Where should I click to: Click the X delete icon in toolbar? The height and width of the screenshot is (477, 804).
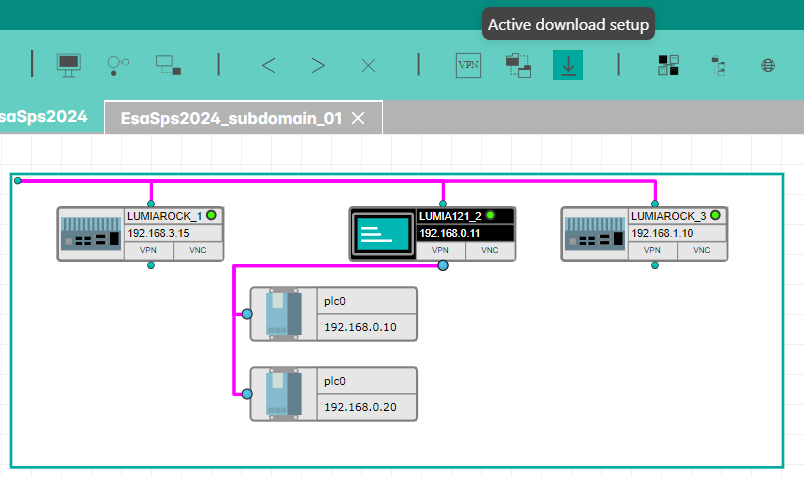pos(368,66)
